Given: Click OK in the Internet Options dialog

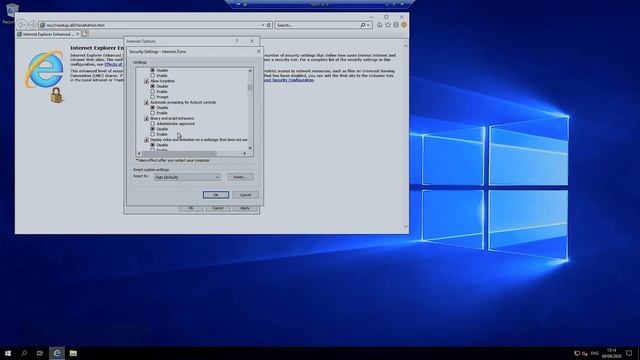Looking at the screenshot, I should point(191,208).
